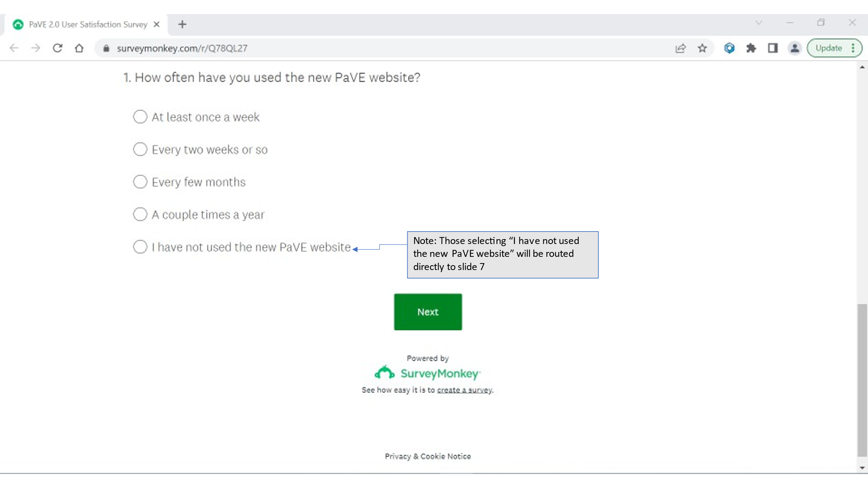Reload the page with refresh icon
Image resolution: width=868 pixels, height=488 pixels.
click(58, 48)
